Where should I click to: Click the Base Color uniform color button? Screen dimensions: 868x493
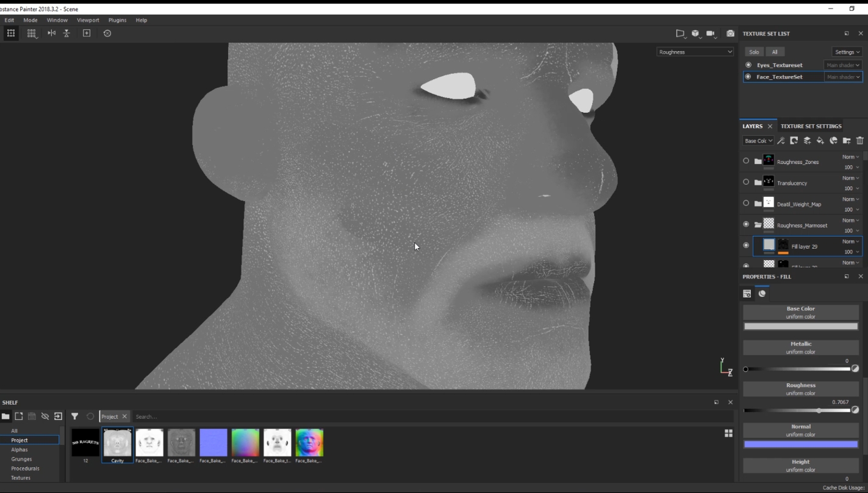[801, 312]
